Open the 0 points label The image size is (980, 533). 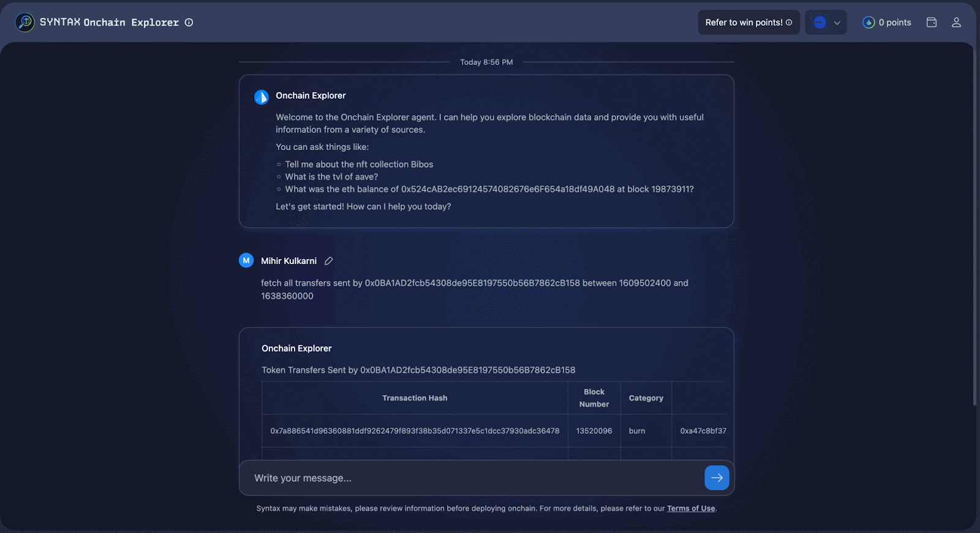895,23
